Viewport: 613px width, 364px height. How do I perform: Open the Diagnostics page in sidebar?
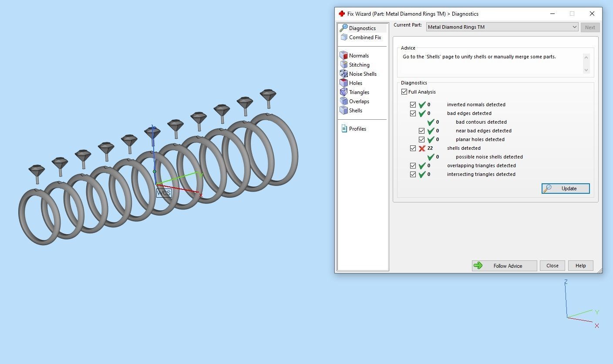point(362,28)
